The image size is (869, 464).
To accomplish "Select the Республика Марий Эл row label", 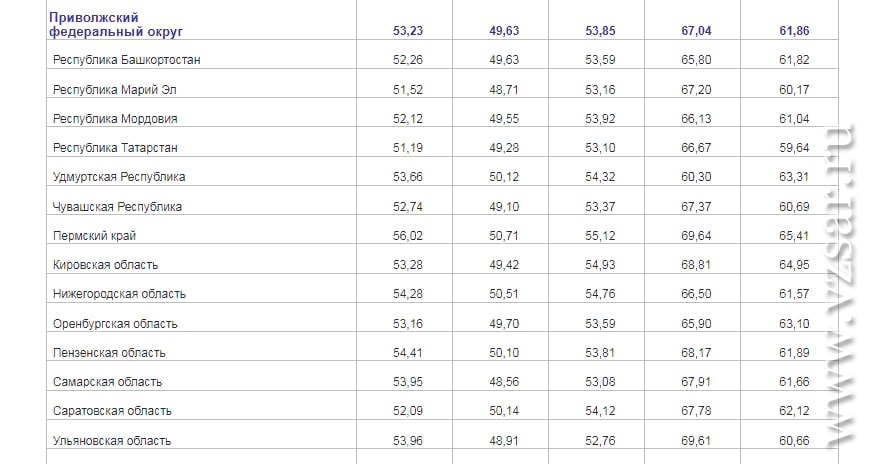I will pos(115,89).
